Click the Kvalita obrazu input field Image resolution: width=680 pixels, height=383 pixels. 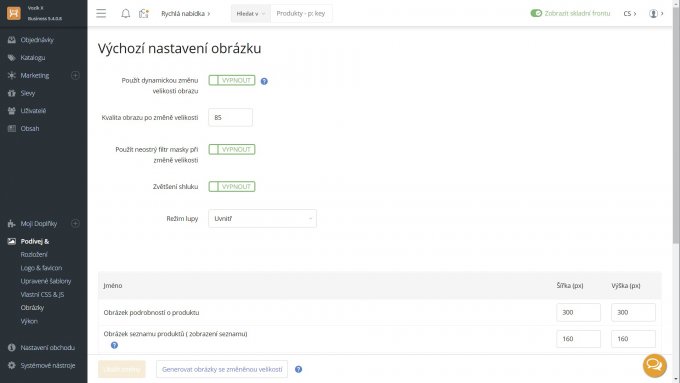click(230, 118)
